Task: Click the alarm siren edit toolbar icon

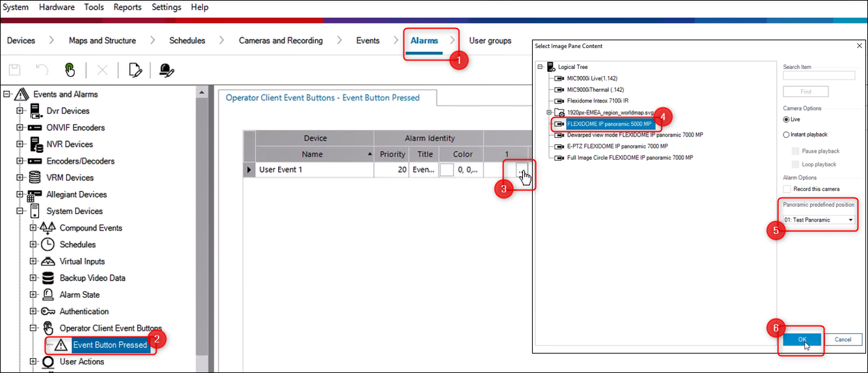Action: 166,70
